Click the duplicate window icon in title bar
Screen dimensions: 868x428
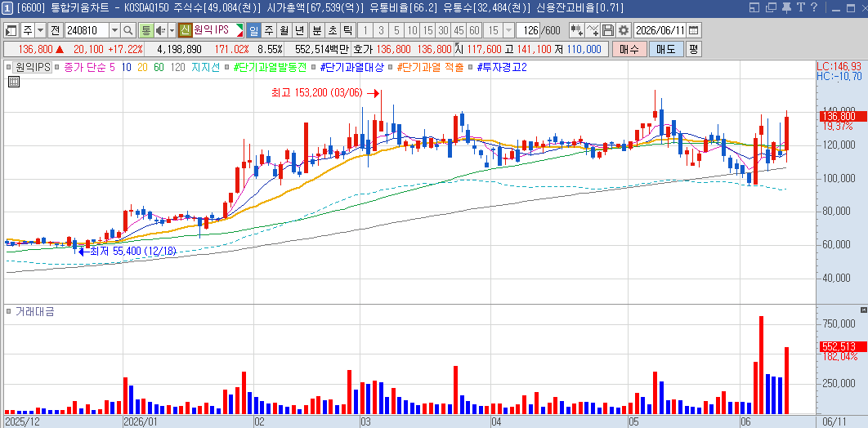coord(771,7)
